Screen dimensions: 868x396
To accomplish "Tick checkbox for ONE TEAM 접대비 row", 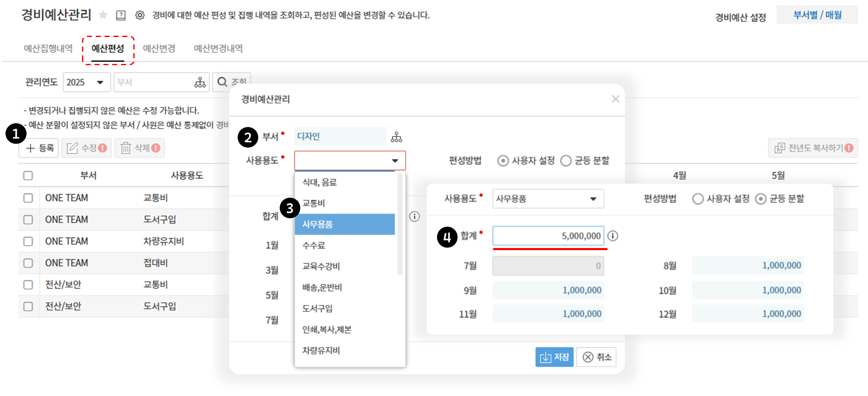I will pyautogui.click(x=28, y=263).
